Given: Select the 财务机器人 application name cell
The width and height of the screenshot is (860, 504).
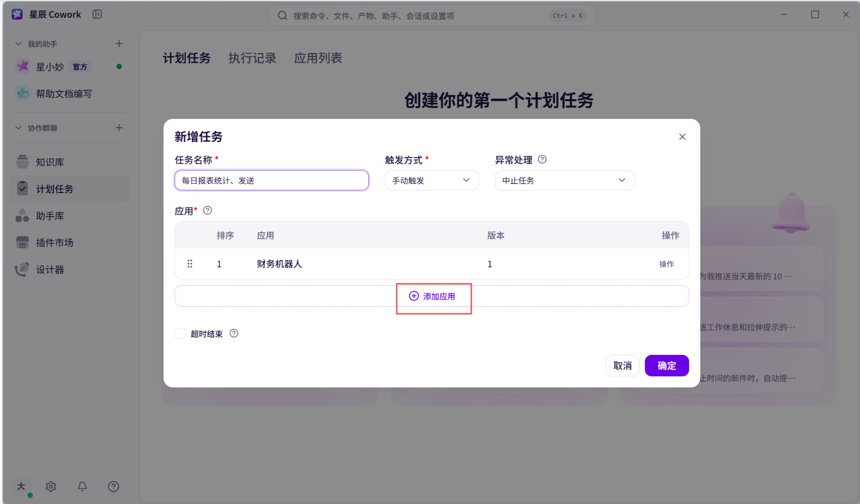Looking at the screenshot, I should pyautogui.click(x=279, y=264).
